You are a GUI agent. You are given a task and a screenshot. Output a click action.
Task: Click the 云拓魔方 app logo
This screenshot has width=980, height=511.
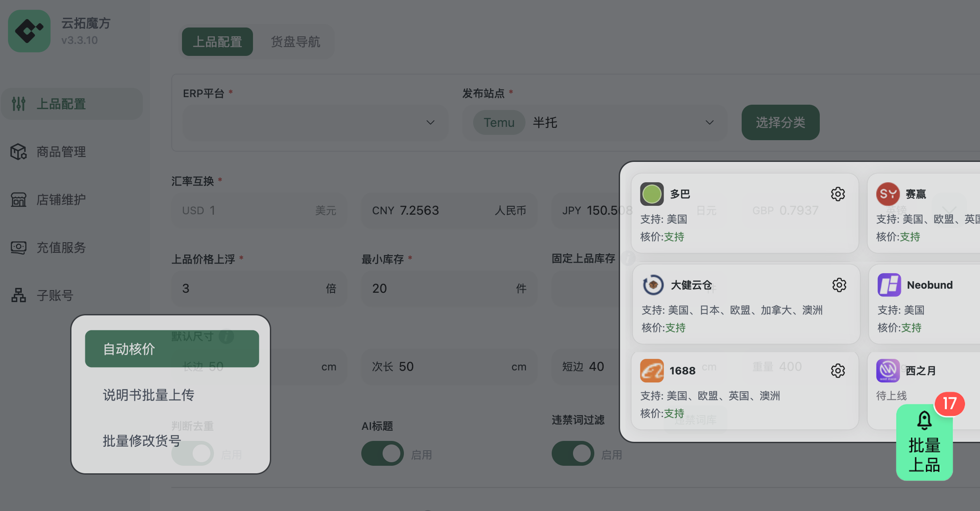[29, 31]
